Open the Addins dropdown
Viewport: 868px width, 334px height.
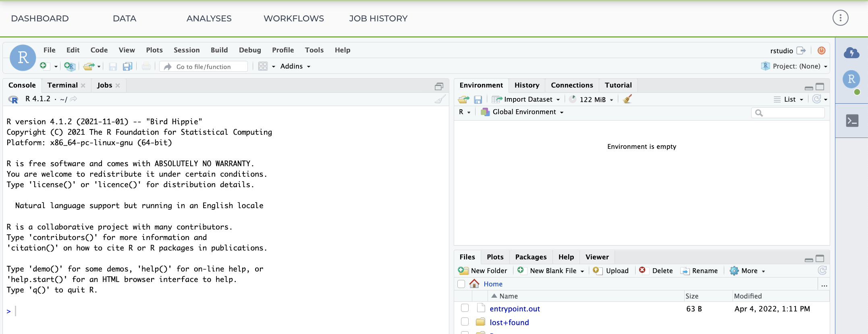295,66
